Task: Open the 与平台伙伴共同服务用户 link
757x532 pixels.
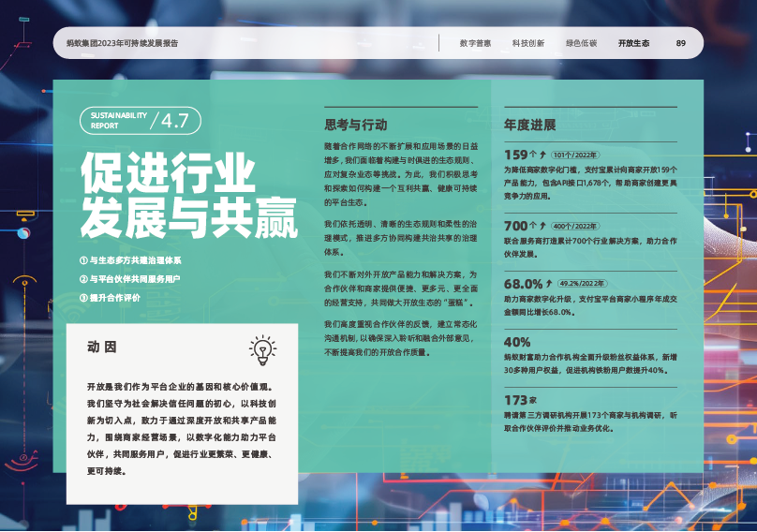Action: 135,279
